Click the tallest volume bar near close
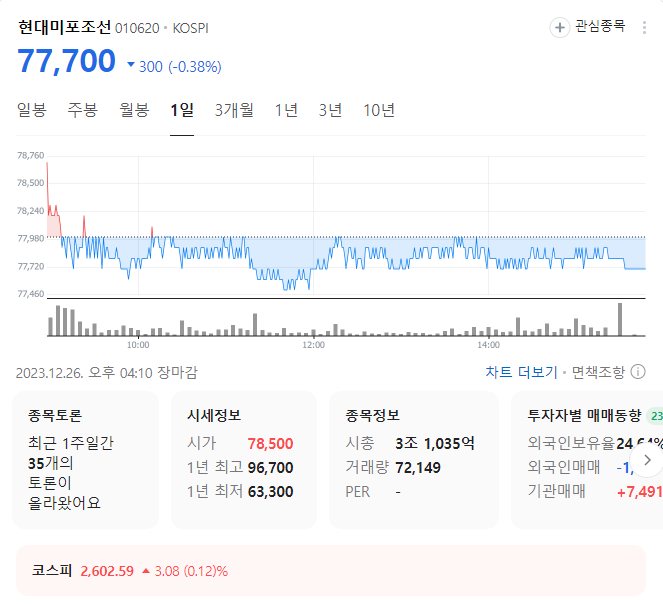The height and width of the screenshot is (604, 663). point(620,319)
